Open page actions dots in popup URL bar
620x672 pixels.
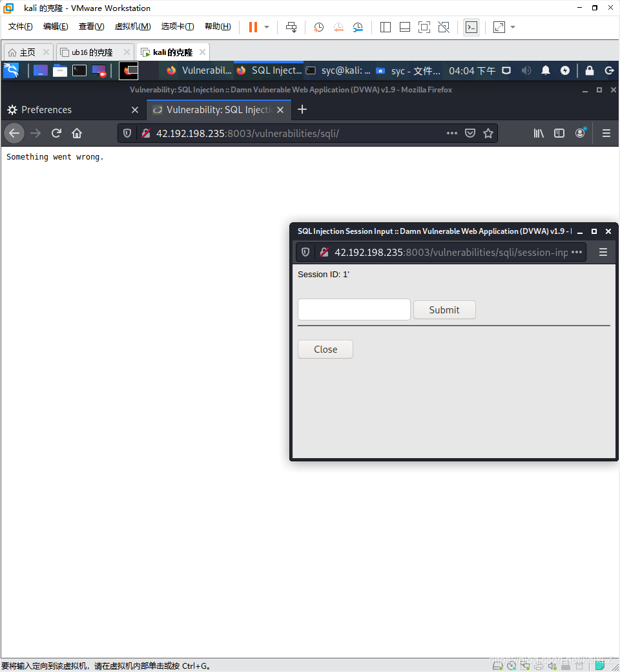(x=577, y=252)
